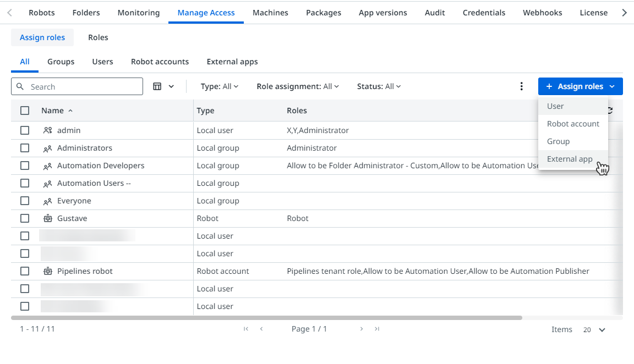Check the select-all checkbox in the table header
The image size is (634, 364).
(25, 110)
